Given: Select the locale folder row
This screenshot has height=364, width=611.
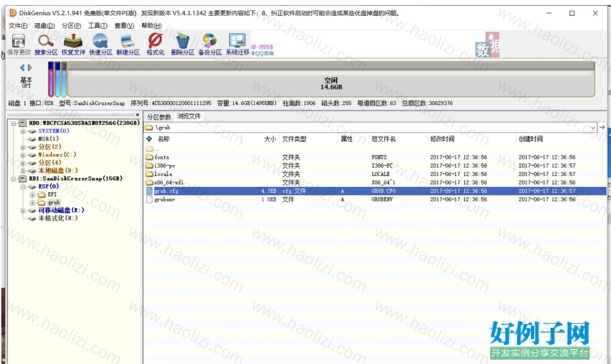Looking at the screenshot, I should 376,174.
